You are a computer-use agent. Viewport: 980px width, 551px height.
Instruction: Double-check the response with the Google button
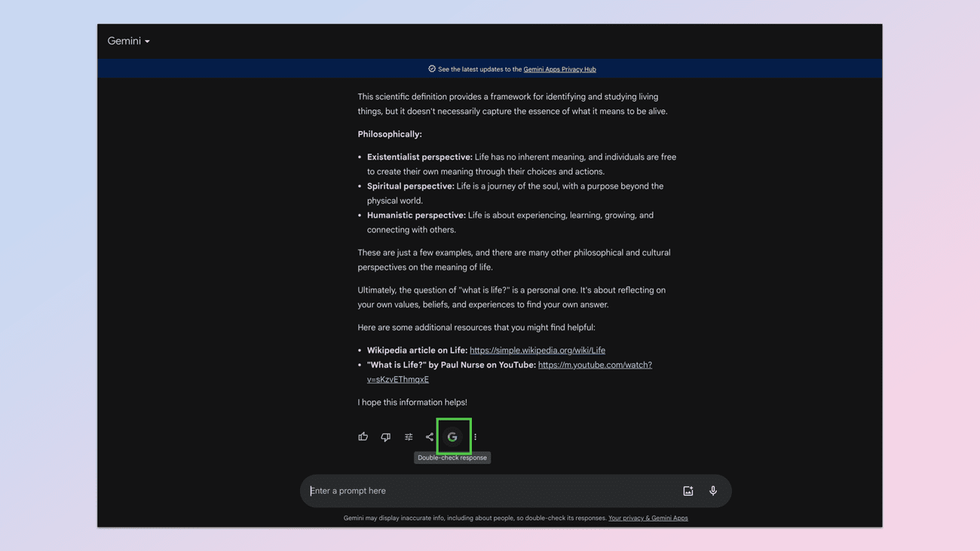(452, 436)
